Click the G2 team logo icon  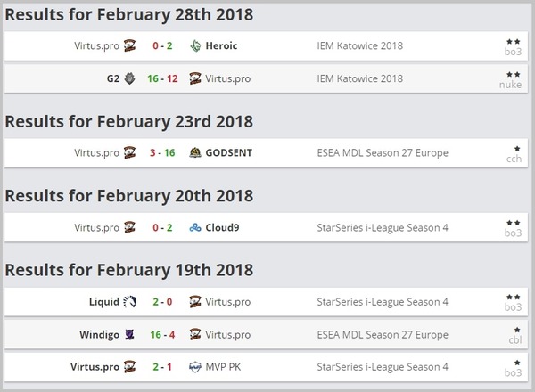tap(129, 78)
